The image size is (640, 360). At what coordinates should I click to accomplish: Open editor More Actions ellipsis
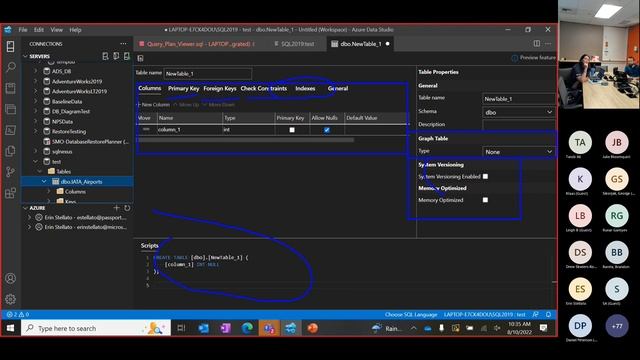(548, 44)
